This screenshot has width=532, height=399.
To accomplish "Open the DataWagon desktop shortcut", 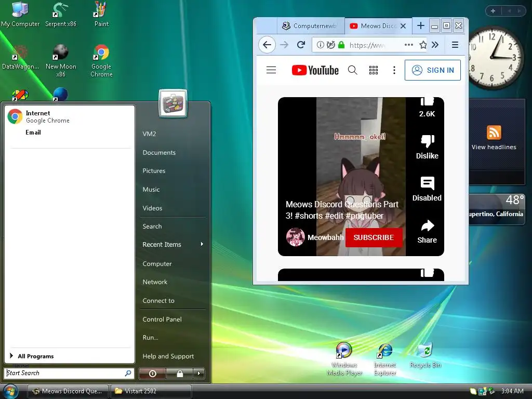I will pos(20,57).
